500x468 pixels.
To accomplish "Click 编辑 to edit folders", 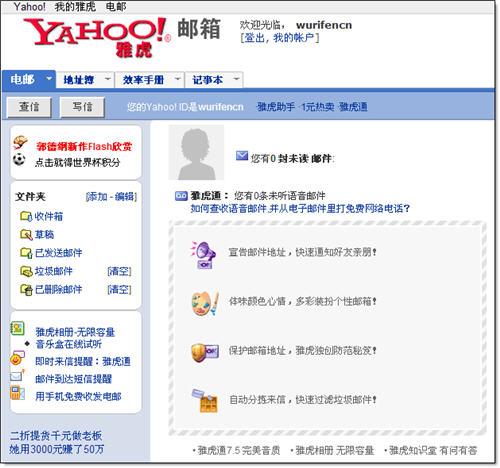I will (124, 197).
